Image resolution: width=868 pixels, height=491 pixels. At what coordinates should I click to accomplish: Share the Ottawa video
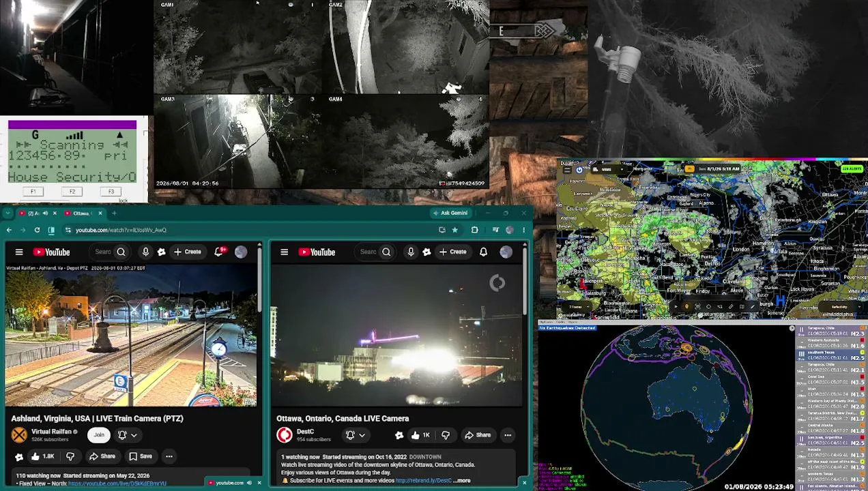coord(478,435)
